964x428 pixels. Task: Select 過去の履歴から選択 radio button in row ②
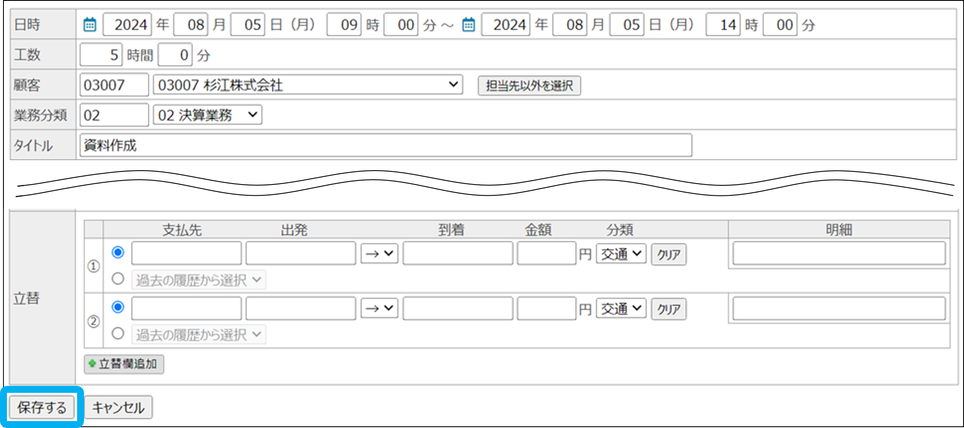(119, 334)
